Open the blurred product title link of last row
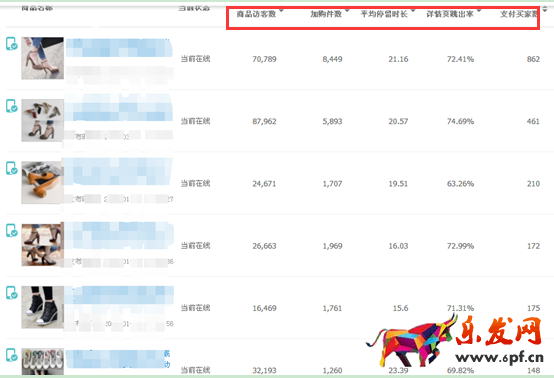 click(x=118, y=359)
